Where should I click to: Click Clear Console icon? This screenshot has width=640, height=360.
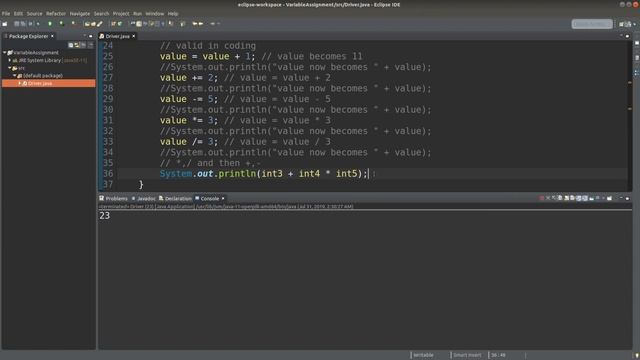[x=560, y=198]
